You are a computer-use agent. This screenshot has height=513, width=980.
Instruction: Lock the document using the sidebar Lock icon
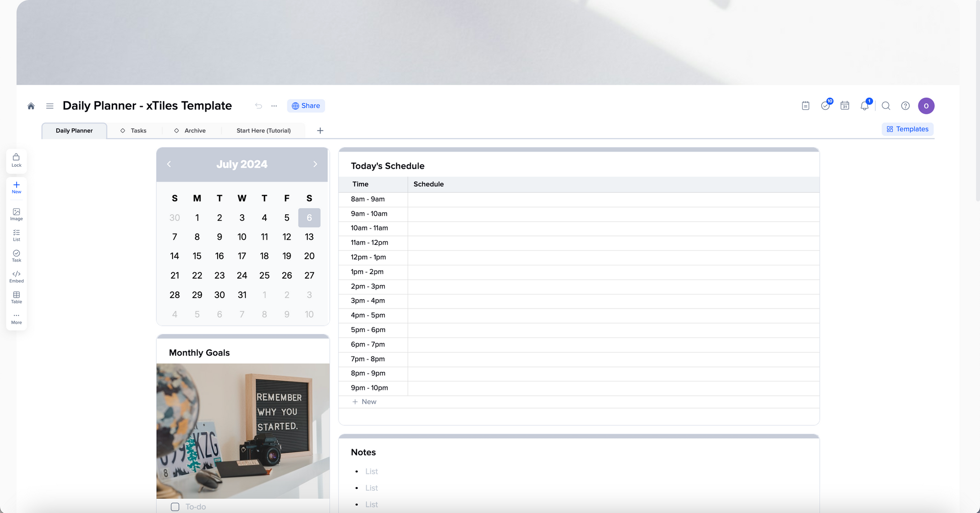pos(16,160)
